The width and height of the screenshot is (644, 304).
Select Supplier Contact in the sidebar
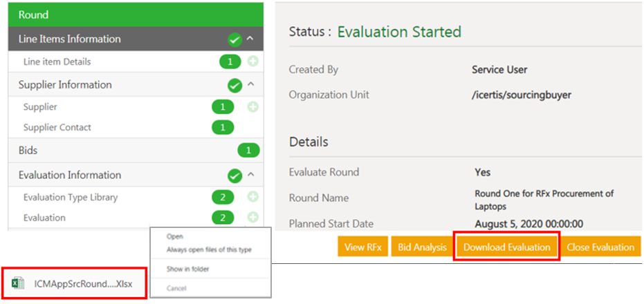click(57, 128)
